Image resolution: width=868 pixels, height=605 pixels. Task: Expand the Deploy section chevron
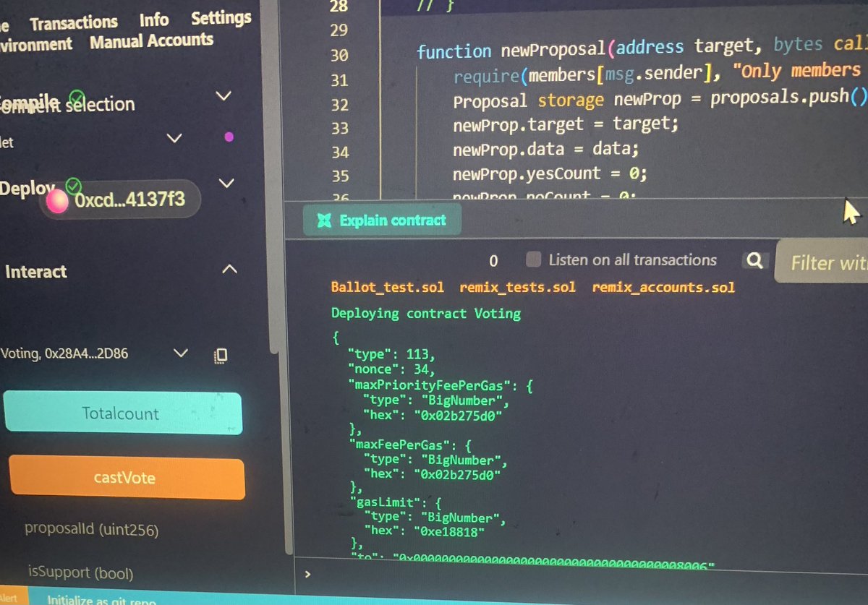226,183
